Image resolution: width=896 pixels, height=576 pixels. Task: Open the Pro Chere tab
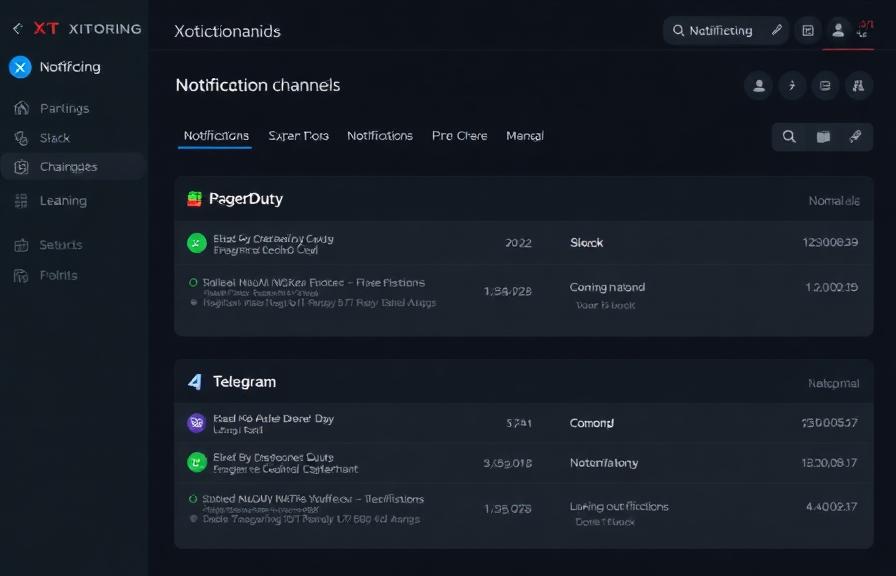coord(459,135)
